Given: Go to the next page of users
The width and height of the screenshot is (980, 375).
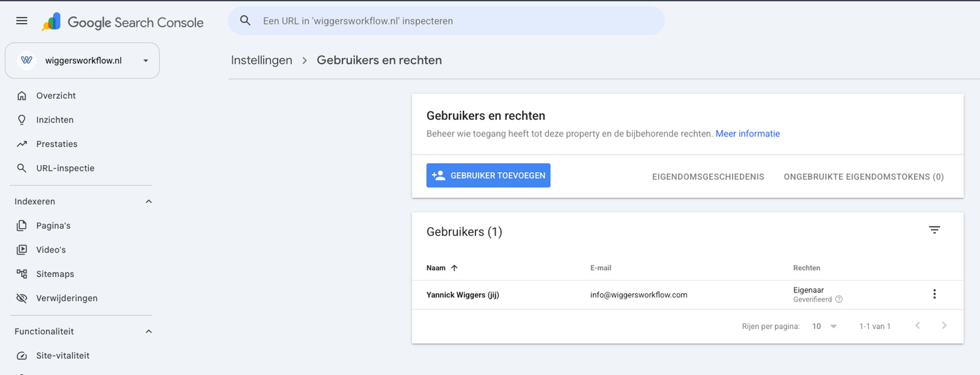Looking at the screenshot, I should [944, 326].
